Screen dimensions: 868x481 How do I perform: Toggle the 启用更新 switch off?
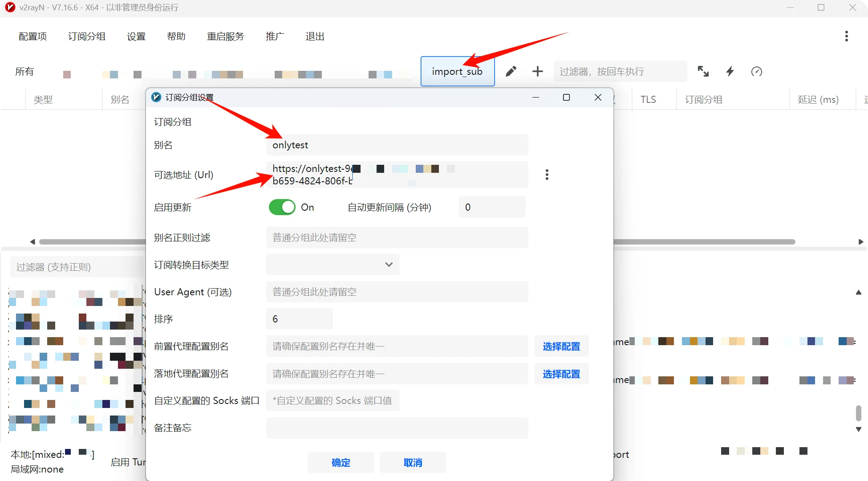click(x=282, y=207)
